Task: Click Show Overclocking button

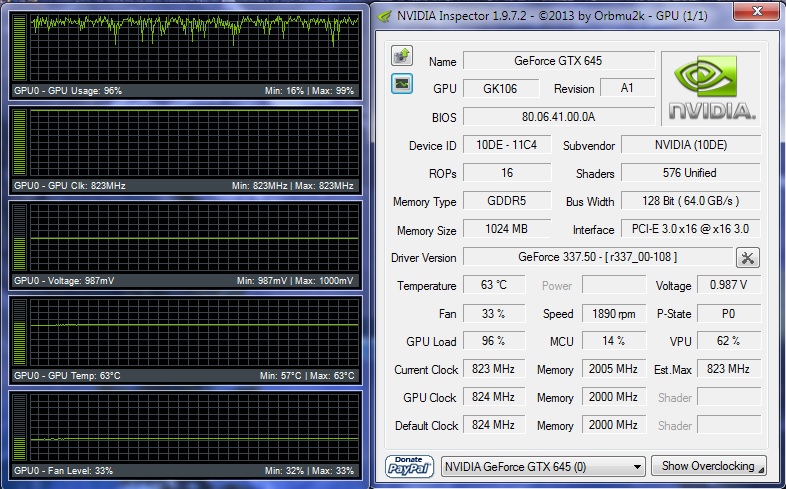Action: (x=708, y=466)
